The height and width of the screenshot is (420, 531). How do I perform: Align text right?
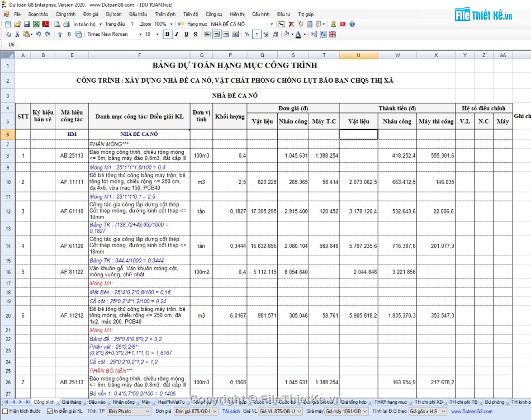(x=226, y=34)
